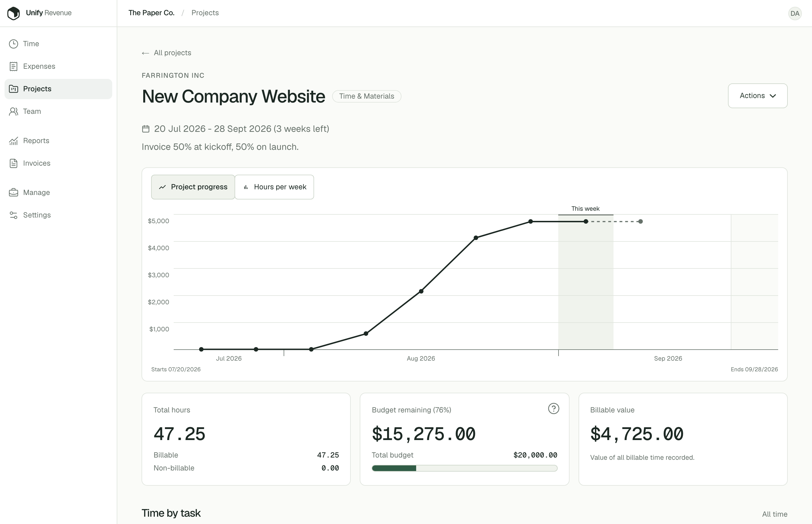Open Expenses via its receipt icon
Image resolution: width=812 pixels, height=524 pixels.
[x=13, y=66]
